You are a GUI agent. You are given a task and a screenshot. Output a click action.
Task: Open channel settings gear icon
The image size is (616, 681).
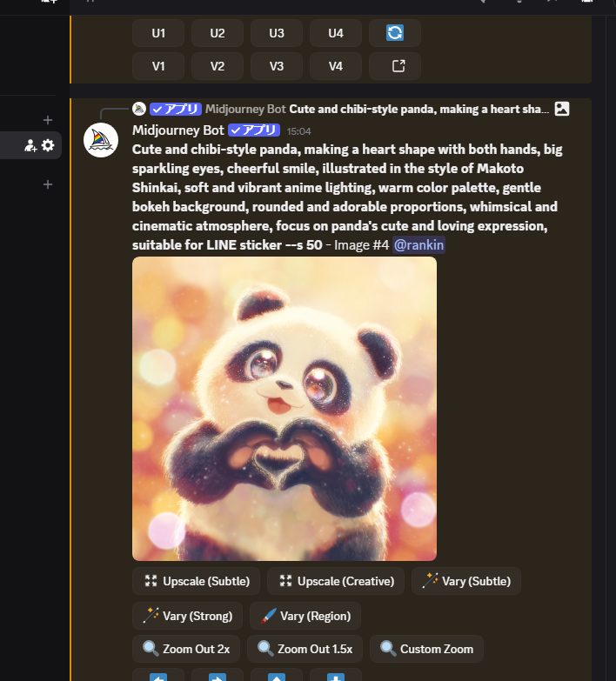48,145
